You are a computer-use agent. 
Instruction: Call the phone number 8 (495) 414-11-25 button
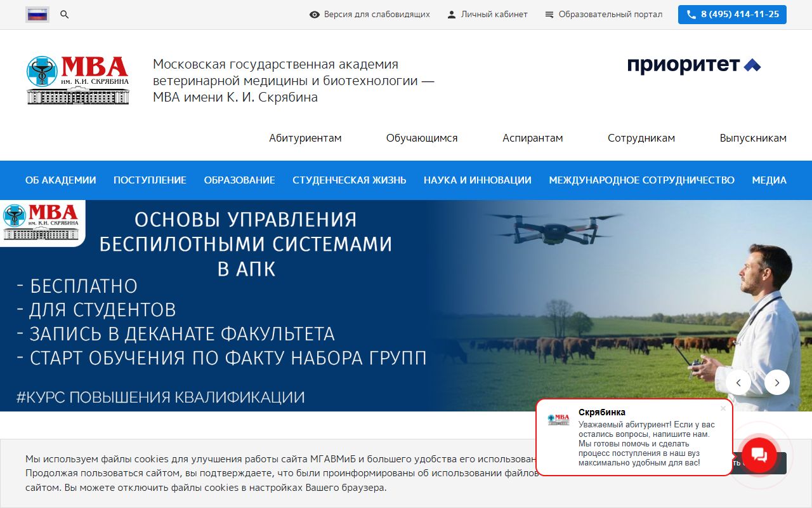pos(732,15)
